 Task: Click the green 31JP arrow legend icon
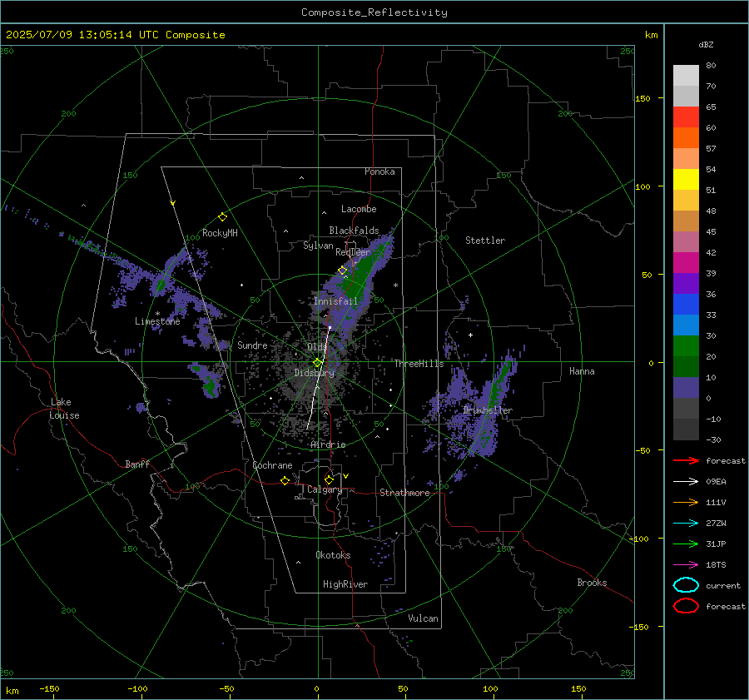click(686, 544)
